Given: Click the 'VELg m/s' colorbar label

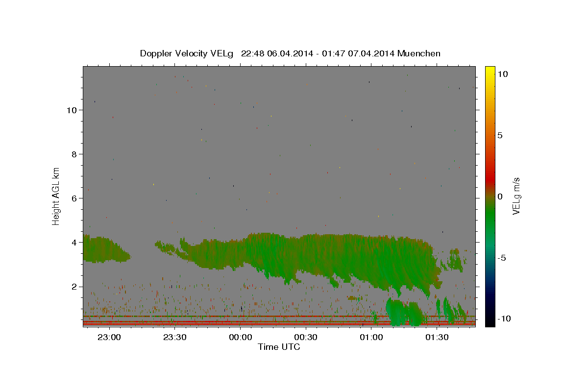Looking at the screenshot, I should (x=516, y=196).
